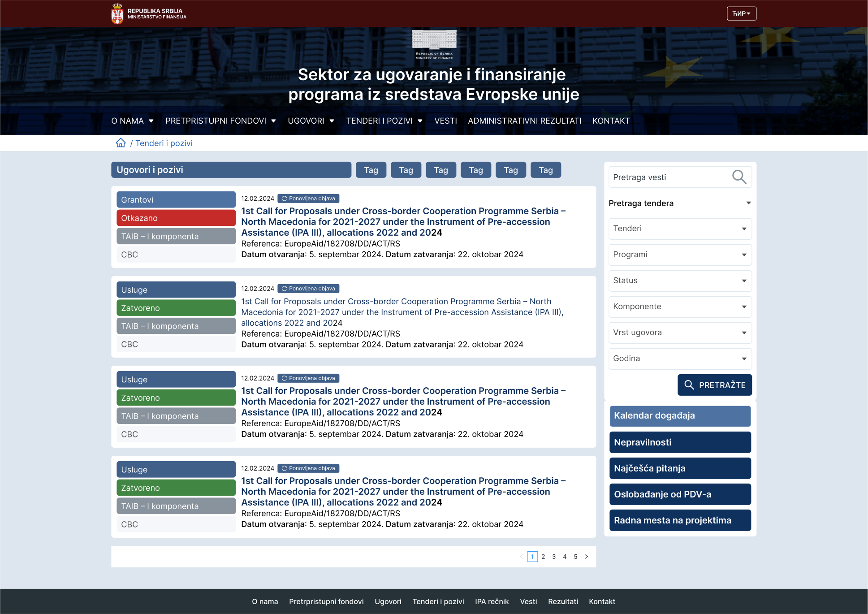This screenshot has width=868, height=614.
Task: Click the Republika Srbija coat of arms logo
Action: [x=117, y=13]
